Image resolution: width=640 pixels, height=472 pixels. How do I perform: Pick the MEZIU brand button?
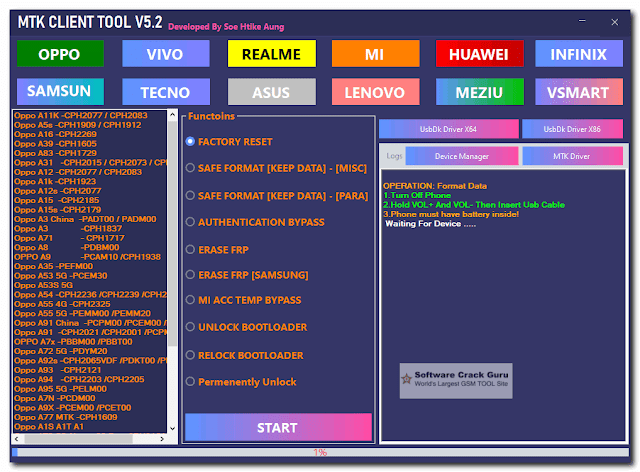(x=480, y=92)
